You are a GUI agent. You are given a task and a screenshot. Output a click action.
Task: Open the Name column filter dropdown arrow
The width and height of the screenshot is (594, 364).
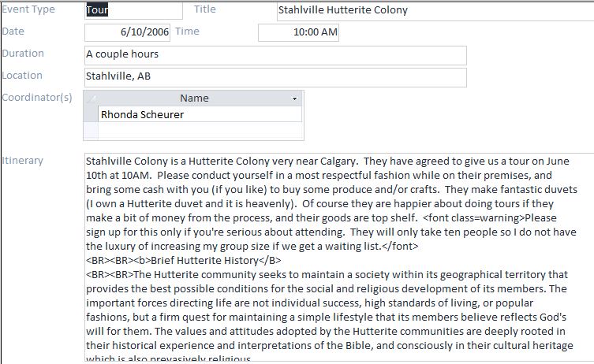click(295, 98)
